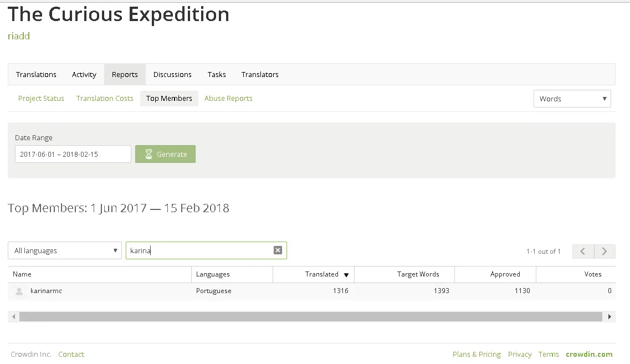
Task: Open the Translators tab
Action: coord(260,74)
